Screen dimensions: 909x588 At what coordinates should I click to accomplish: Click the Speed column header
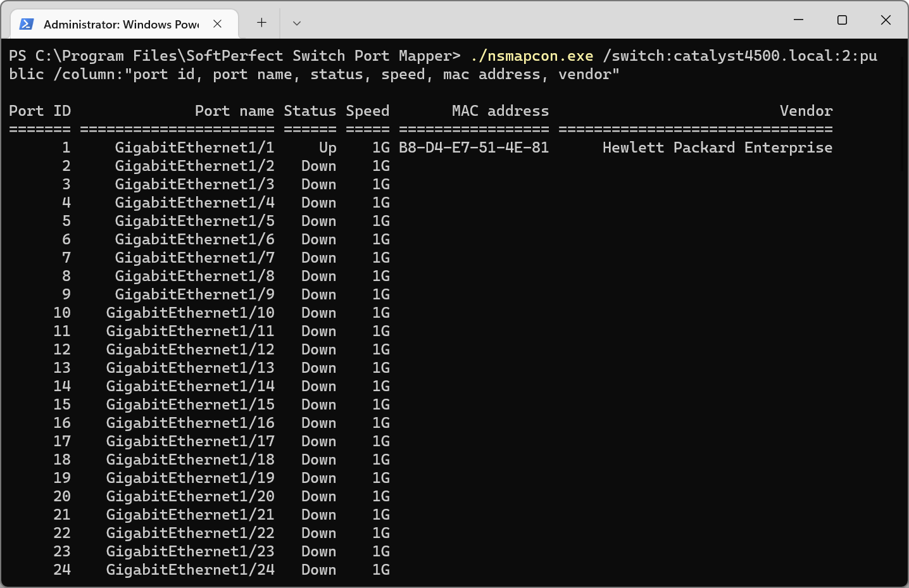click(x=367, y=110)
